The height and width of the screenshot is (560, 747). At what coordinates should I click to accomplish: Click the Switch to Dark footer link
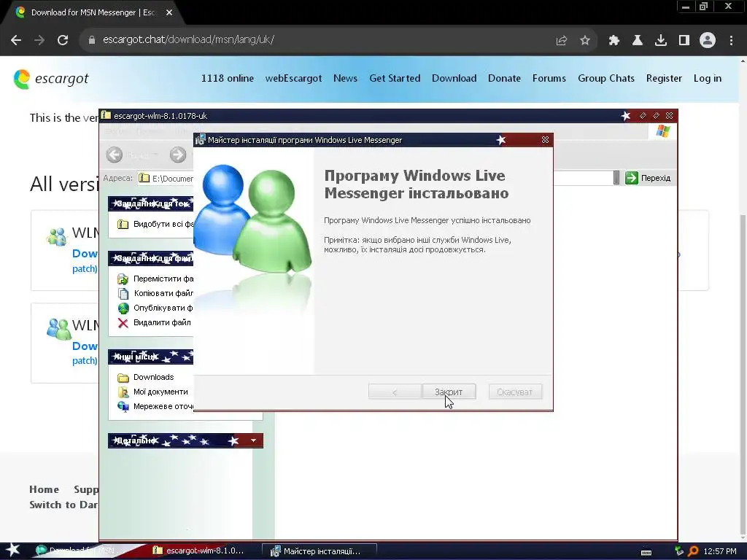[x=63, y=505]
